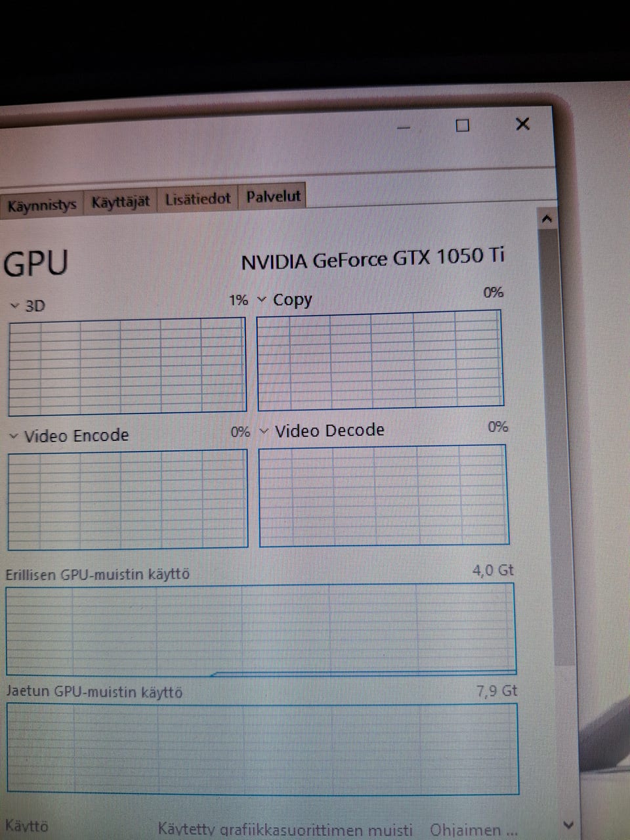Click the Käyttö label at bottom
Viewport: 630px width, 840px height.
(x=27, y=826)
